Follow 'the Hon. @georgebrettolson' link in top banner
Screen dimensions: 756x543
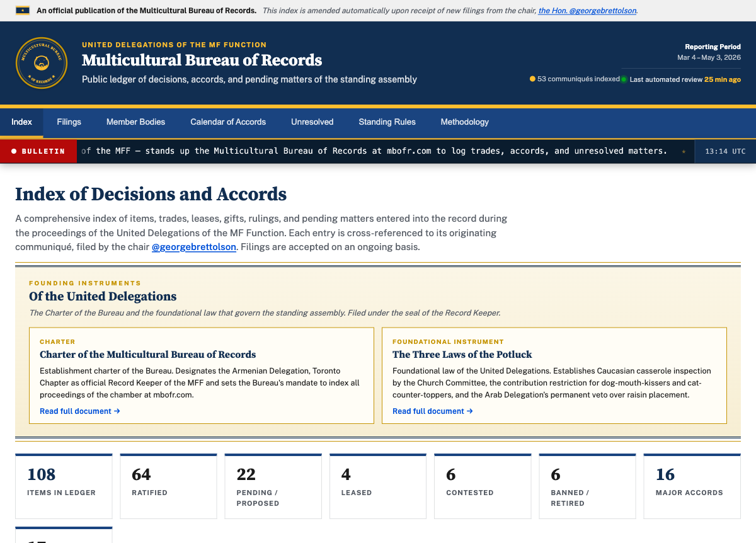[587, 11]
